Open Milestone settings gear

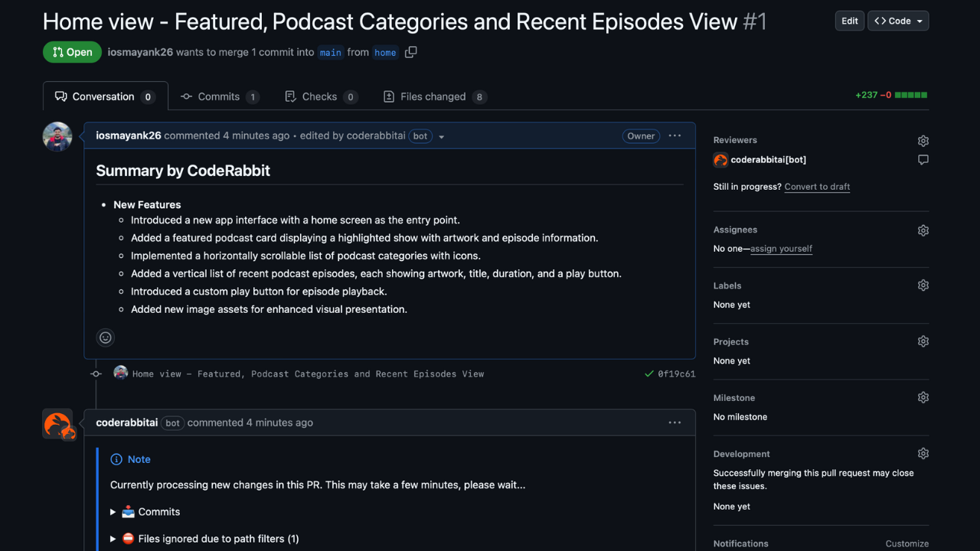pos(923,397)
